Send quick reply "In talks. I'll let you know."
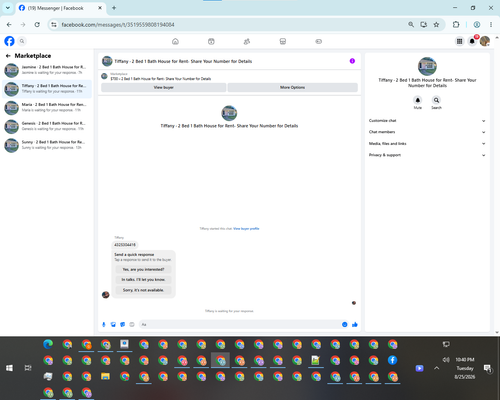 [x=143, y=280]
